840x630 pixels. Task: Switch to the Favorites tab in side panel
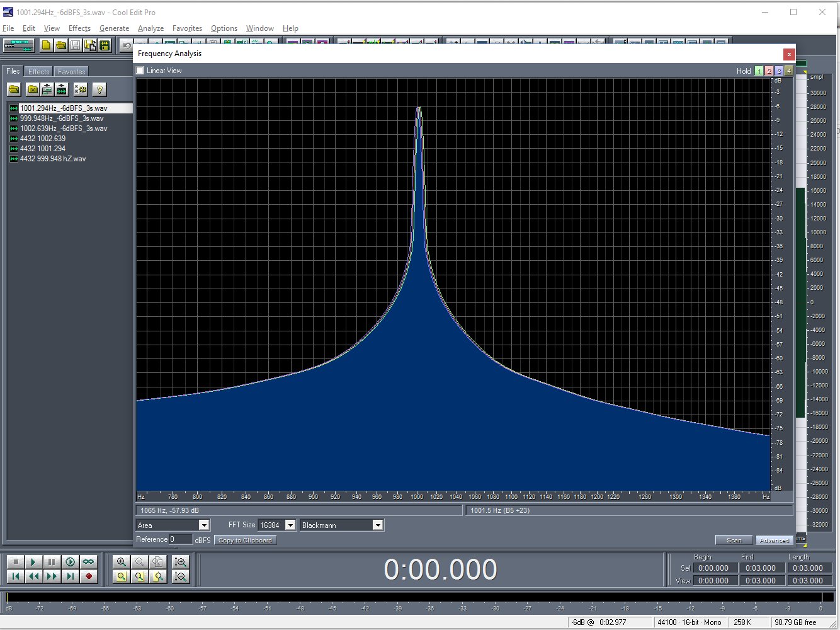(71, 72)
